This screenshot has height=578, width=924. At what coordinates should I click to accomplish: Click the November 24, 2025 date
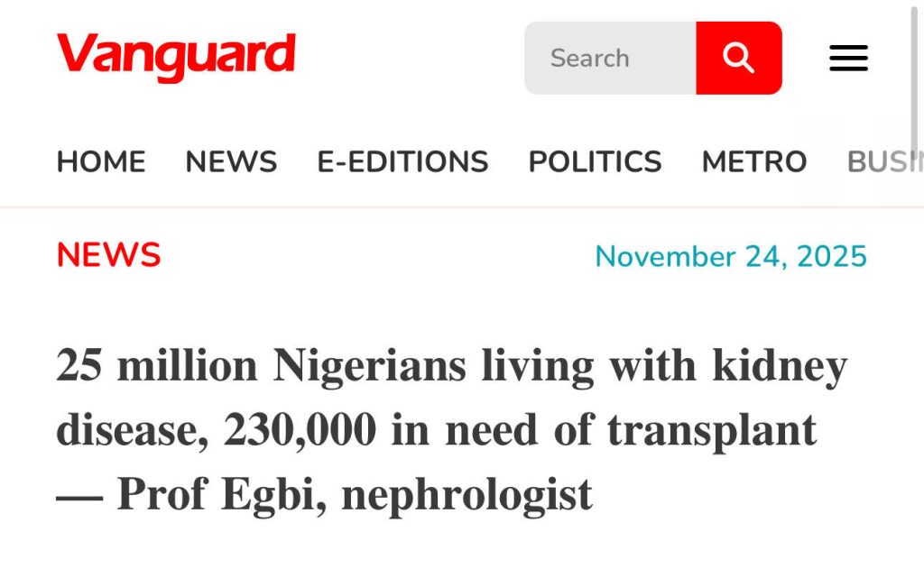(731, 257)
